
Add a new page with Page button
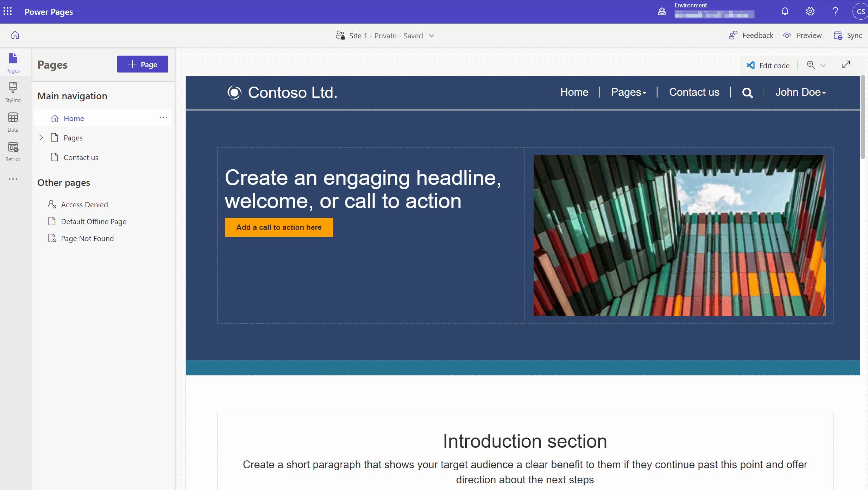point(143,64)
